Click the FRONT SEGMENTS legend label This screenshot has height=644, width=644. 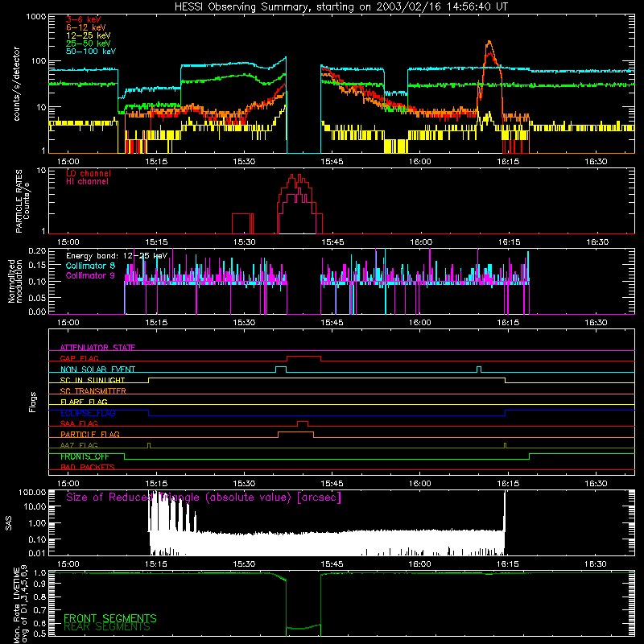pos(110,618)
